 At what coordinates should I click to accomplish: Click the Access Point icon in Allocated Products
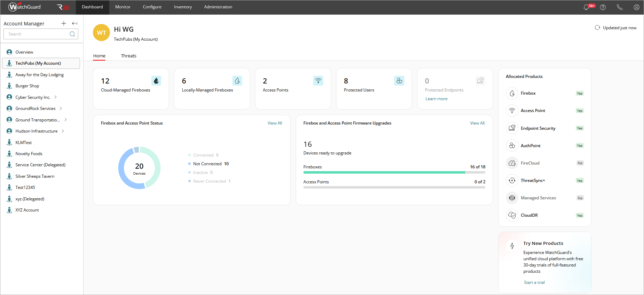(512, 111)
